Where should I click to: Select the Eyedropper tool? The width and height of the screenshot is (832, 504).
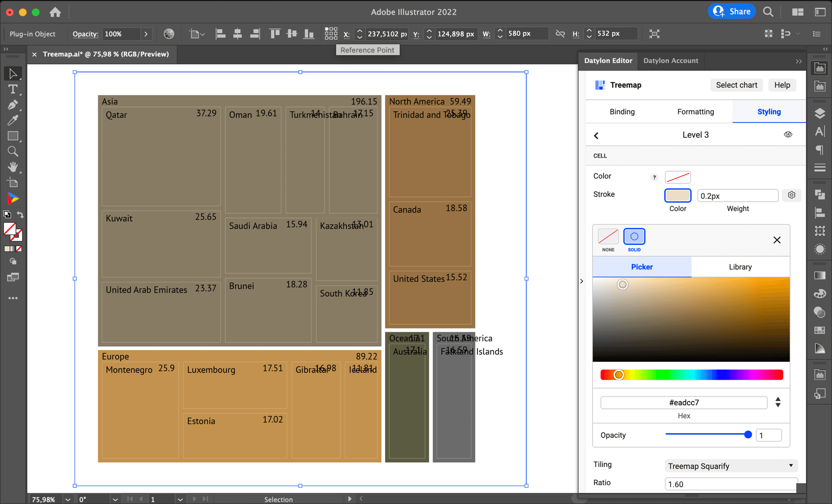[x=12, y=121]
